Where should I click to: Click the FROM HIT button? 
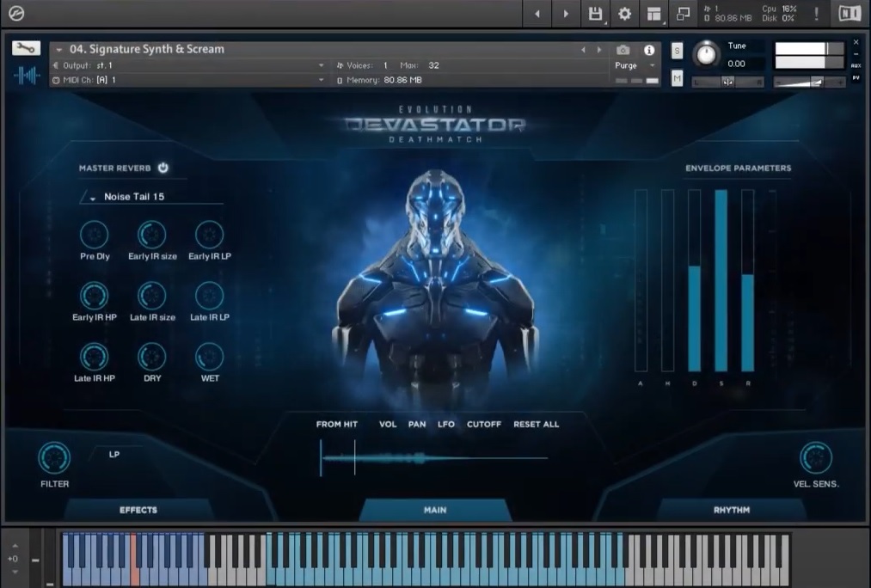337,424
